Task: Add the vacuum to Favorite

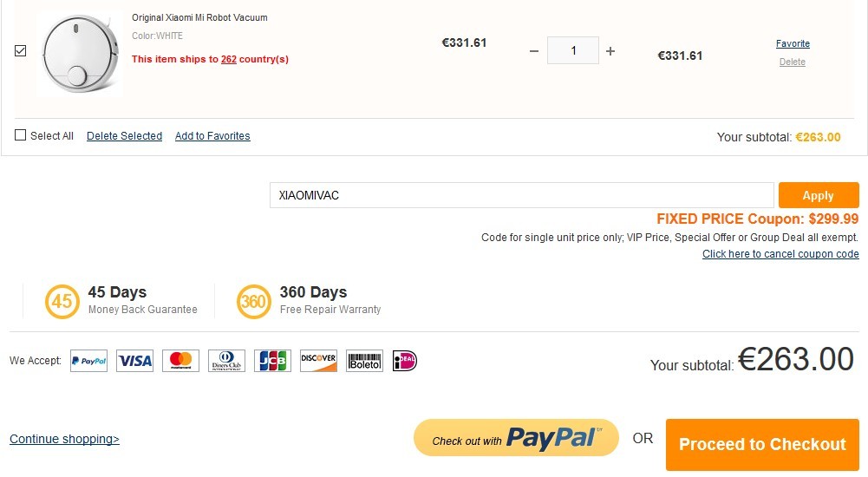Action: coord(793,43)
